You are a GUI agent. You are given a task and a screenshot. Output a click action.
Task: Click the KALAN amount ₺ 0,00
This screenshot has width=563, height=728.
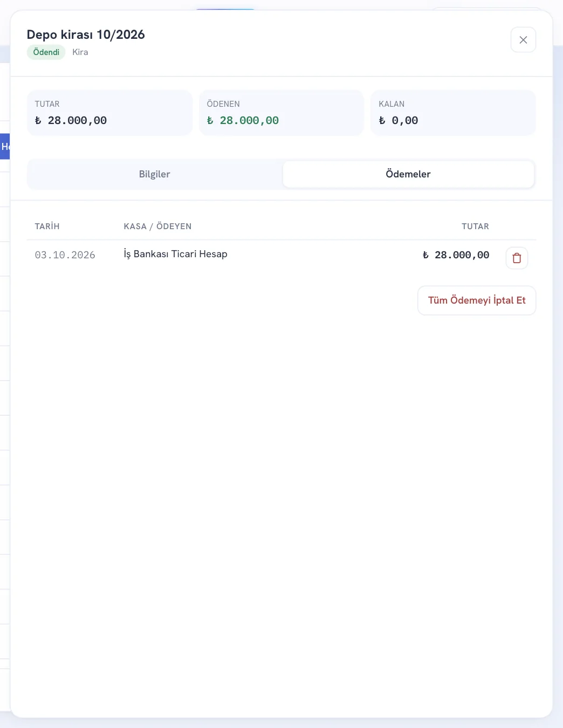tap(399, 121)
